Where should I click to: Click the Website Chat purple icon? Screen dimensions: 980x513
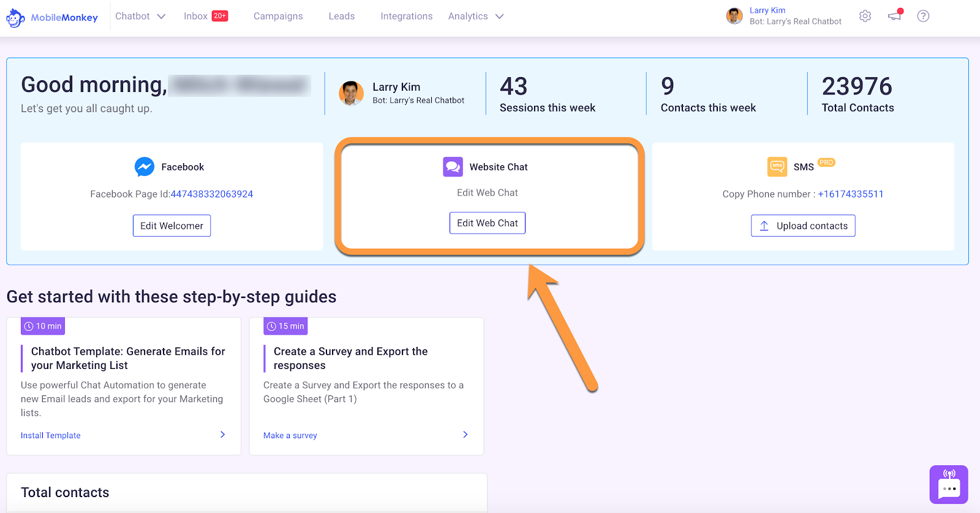[453, 167]
